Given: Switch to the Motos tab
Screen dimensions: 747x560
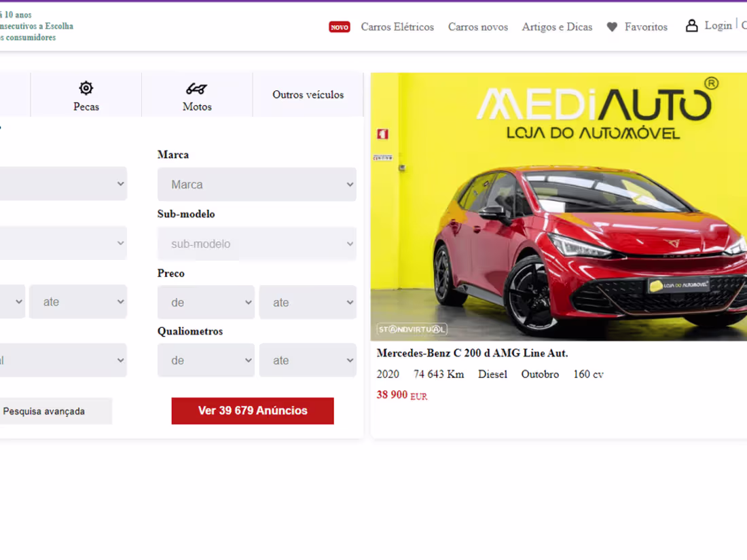Looking at the screenshot, I should click(x=197, y=95).
